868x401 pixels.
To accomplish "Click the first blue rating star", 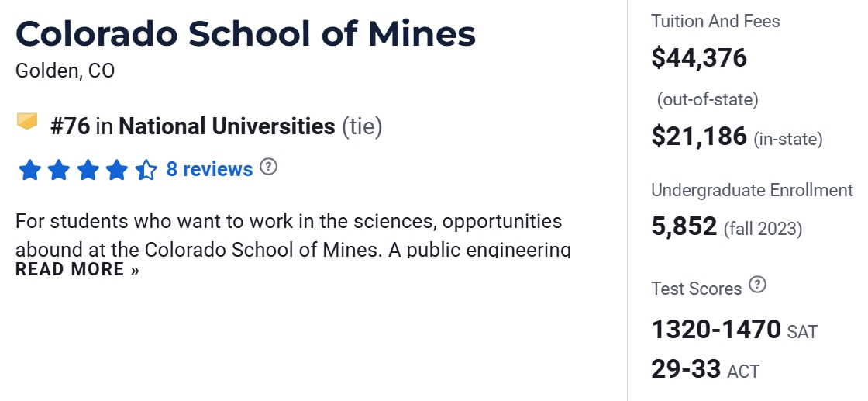I will 29,170.
